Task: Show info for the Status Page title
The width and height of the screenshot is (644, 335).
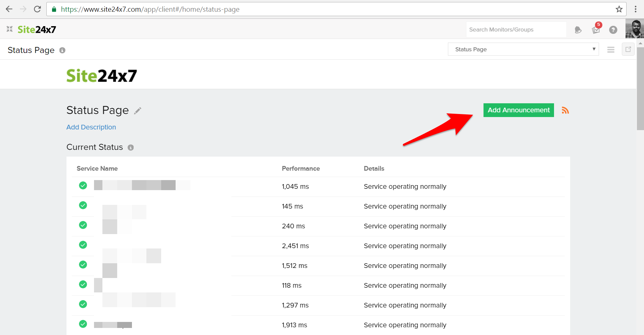Action: point(62,50)
